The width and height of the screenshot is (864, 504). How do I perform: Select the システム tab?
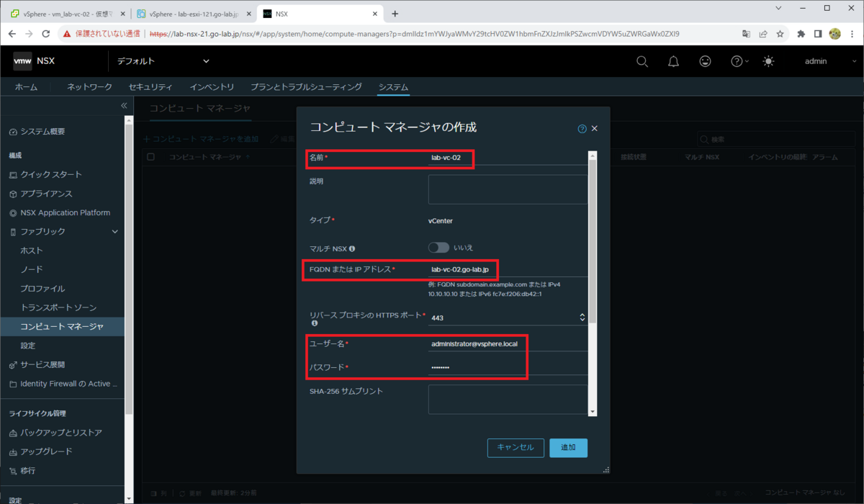[x=393, y=87]
